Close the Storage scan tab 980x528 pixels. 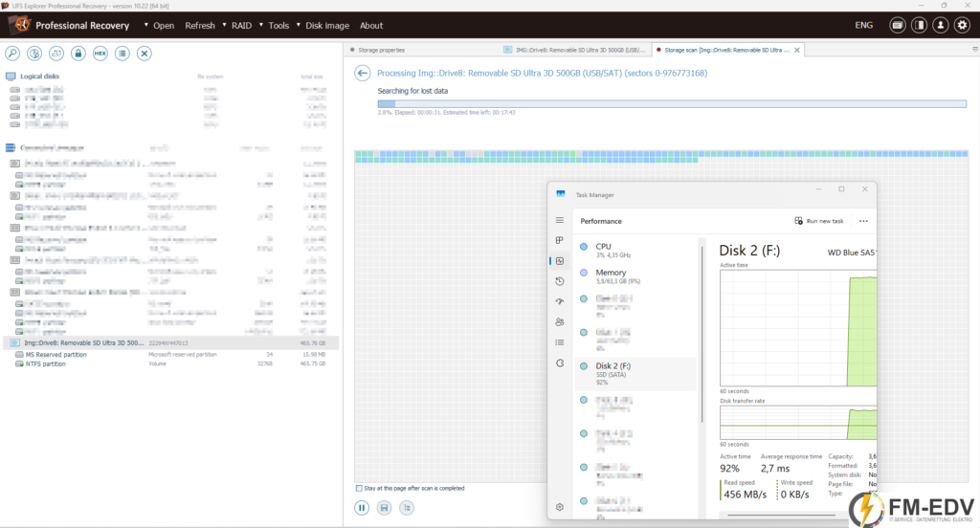coord(797,50)
